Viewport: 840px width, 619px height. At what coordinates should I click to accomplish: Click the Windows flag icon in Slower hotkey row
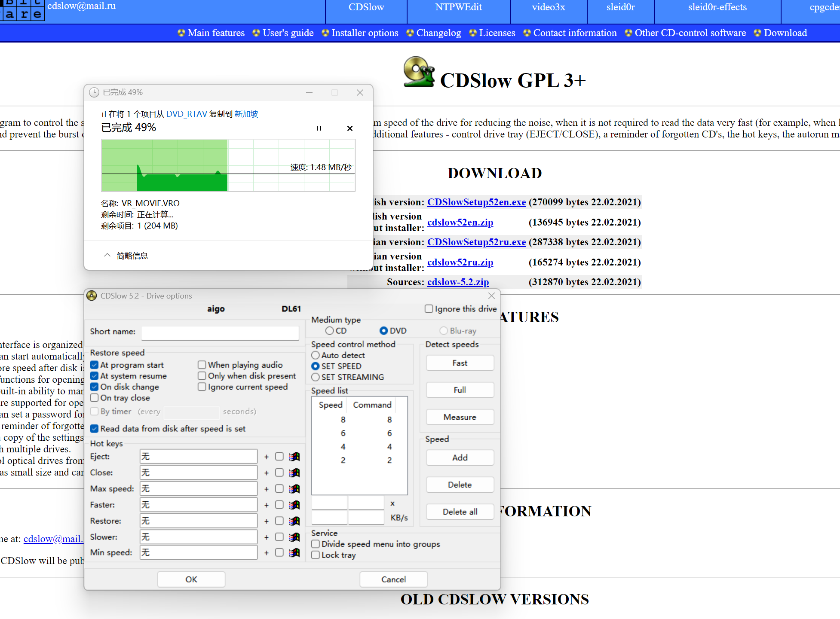(x=294, y=537)
